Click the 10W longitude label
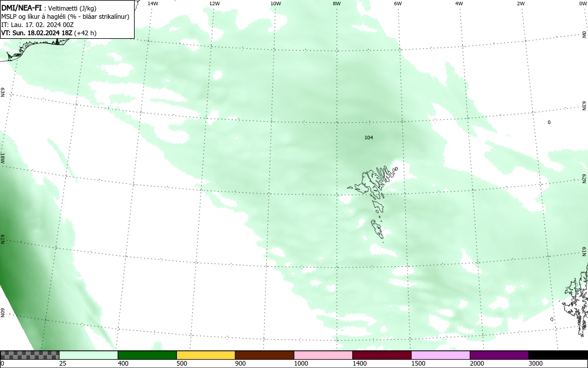588x368 pixels. tap(276, 4)
